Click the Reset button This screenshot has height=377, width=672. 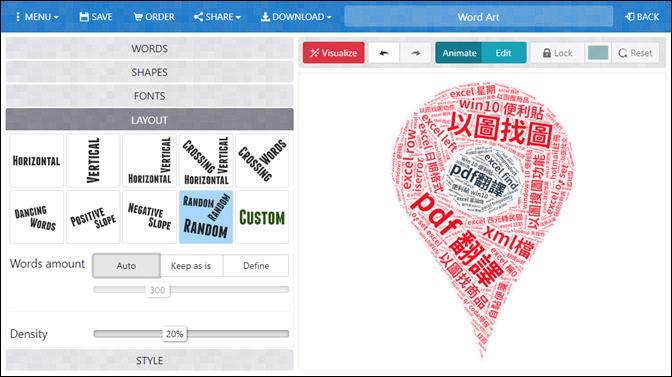[x=636, y=53]
